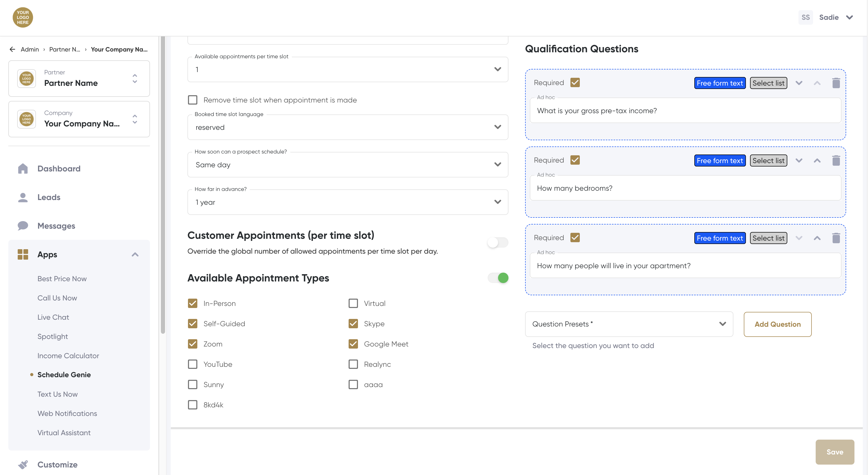The width and height of the screenshot is (868, 475).
Task: Open Dashboard via house icon
Action: click(23, 168)
